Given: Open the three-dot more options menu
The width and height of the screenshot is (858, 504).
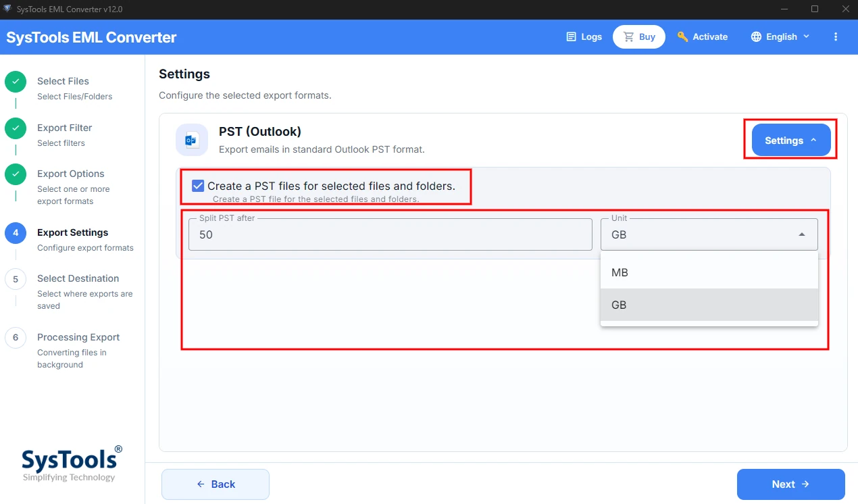Looking at the screenshot, I should pos(836,36).
